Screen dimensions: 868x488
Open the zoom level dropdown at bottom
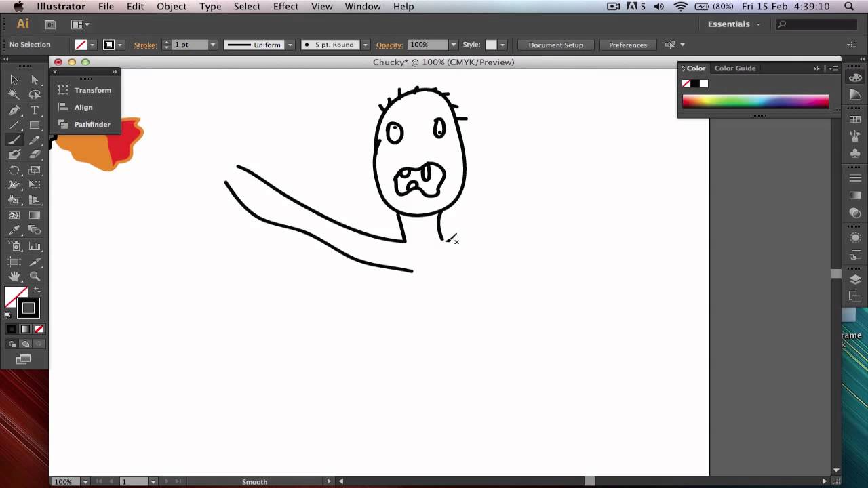click(85, 481)
